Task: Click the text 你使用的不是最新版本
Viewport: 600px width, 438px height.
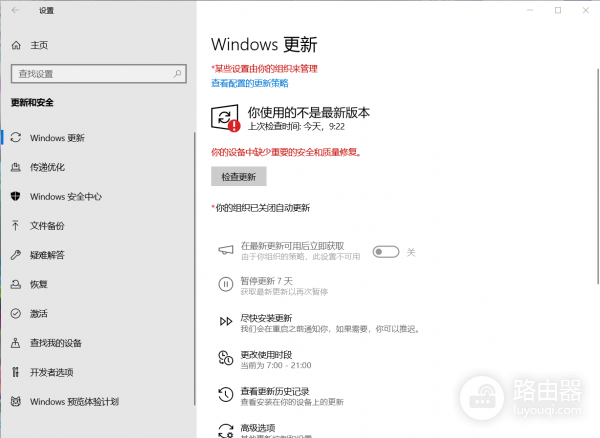Action: pyautogui.click(x=309, y=112)
